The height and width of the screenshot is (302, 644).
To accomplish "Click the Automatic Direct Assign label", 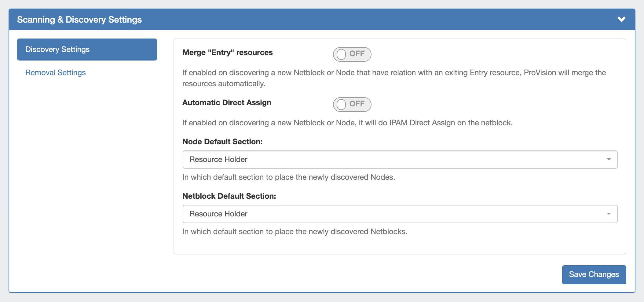I will click(x=227, y=103).
